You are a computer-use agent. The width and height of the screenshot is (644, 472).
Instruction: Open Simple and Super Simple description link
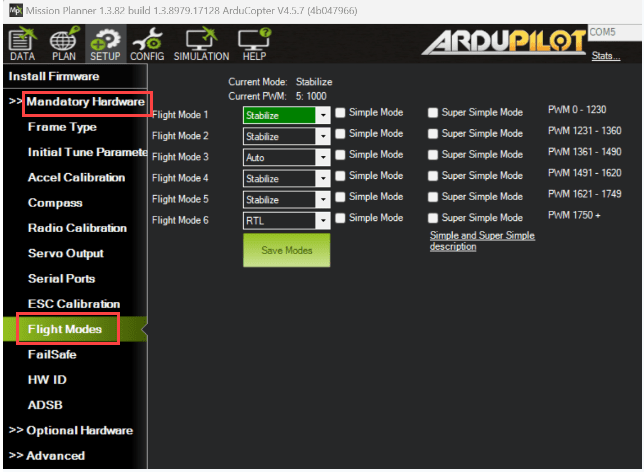click(481, 241)
